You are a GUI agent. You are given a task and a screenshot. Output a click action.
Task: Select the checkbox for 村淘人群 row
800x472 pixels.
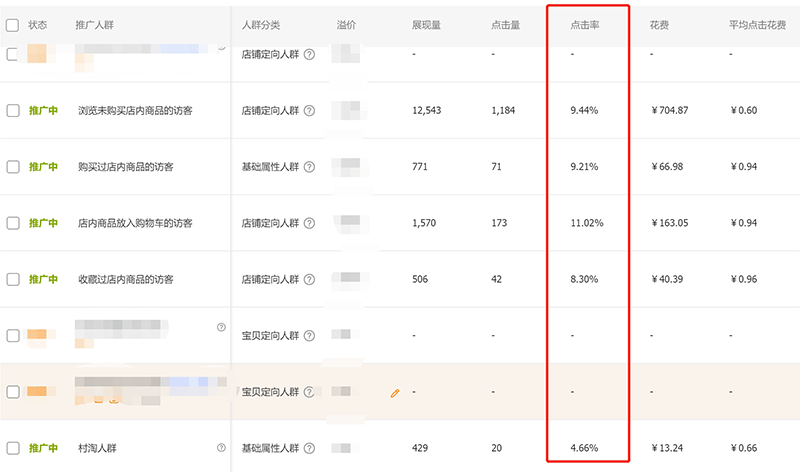[x=13, y=448]
